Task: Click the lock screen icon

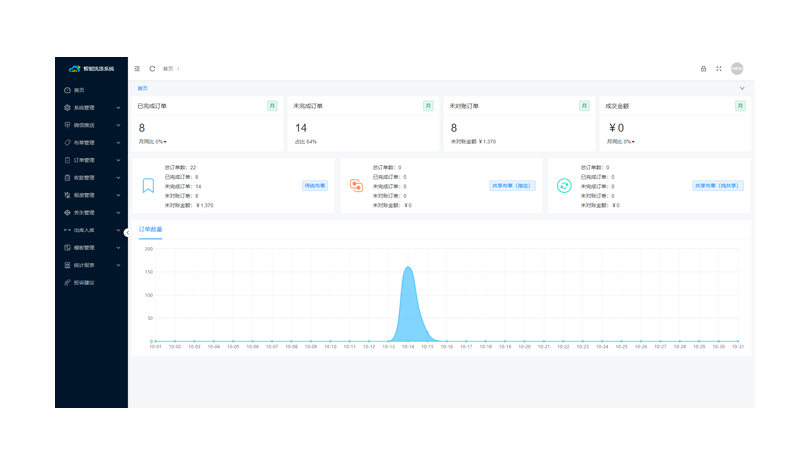Action: coord(703,69)
